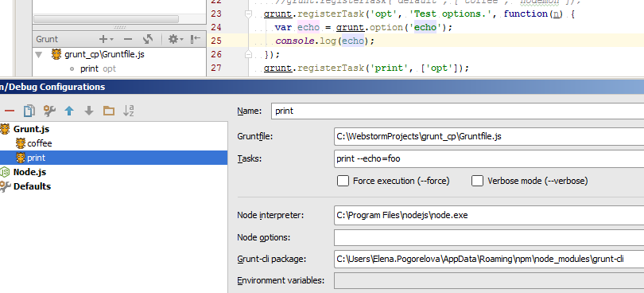This screenshot has height=293, width=644.
Task: Click the remove minus icon in Grunt panel
Action: pos(128,39)
